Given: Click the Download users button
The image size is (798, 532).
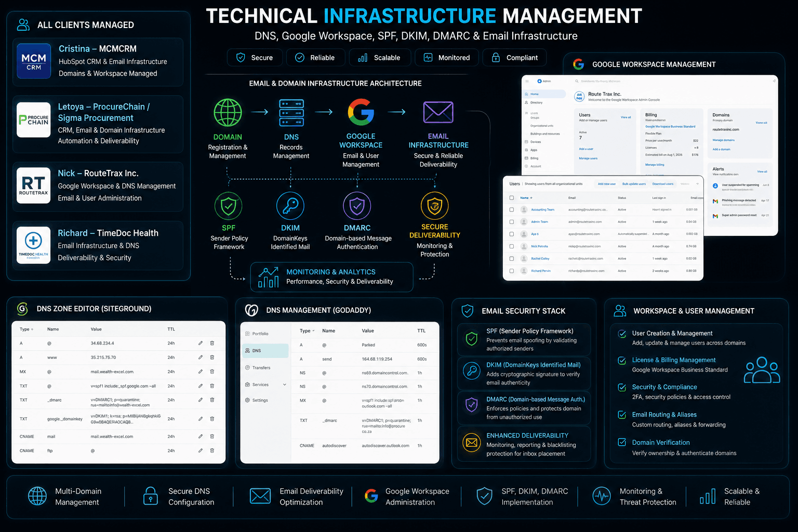Looking at the screenshot, I should point(662,184).
